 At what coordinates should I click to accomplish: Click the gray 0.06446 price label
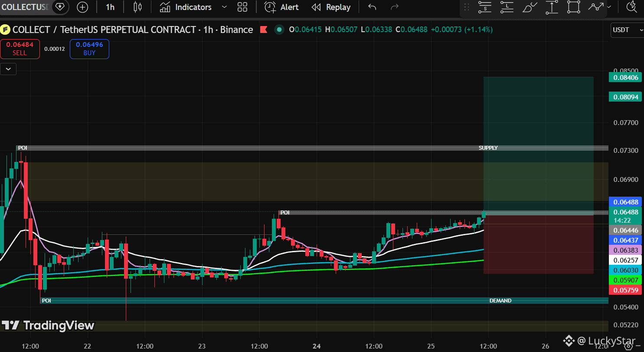pos(626,230)
